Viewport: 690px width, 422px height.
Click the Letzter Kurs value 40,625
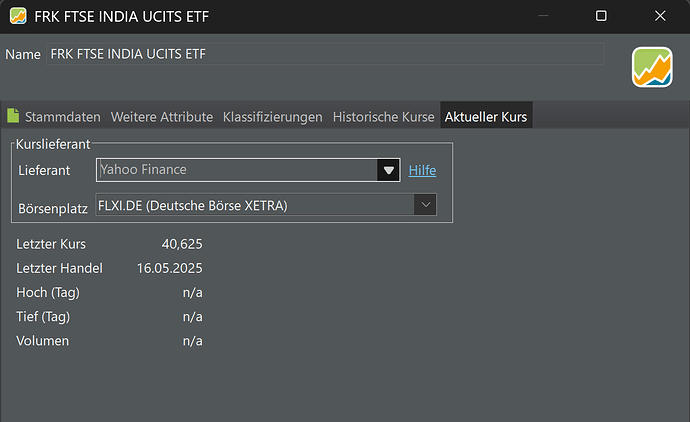click(x=182, y=244)
